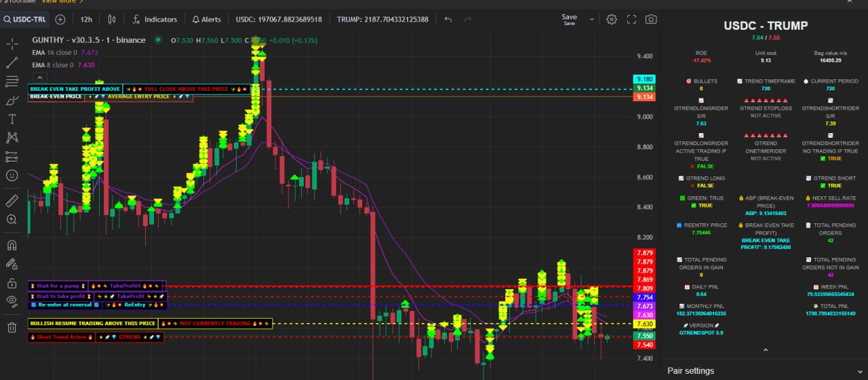Open the 12h timeframe selector
The height and width of the screenshot is (380, 868).
(x=86, y=20)
